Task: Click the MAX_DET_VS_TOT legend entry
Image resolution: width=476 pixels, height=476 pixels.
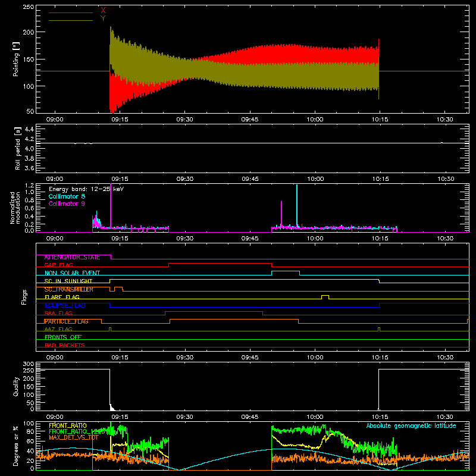Action: pos(74,437)
